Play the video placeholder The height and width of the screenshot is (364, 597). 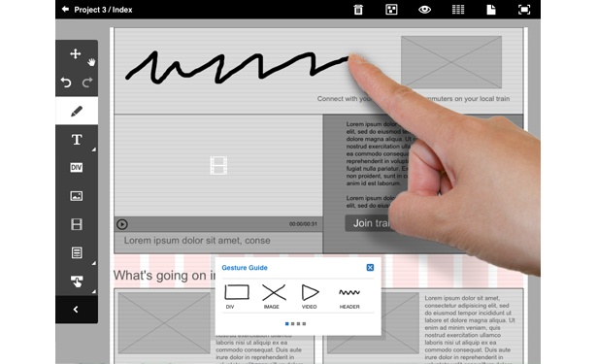[122, 224]
